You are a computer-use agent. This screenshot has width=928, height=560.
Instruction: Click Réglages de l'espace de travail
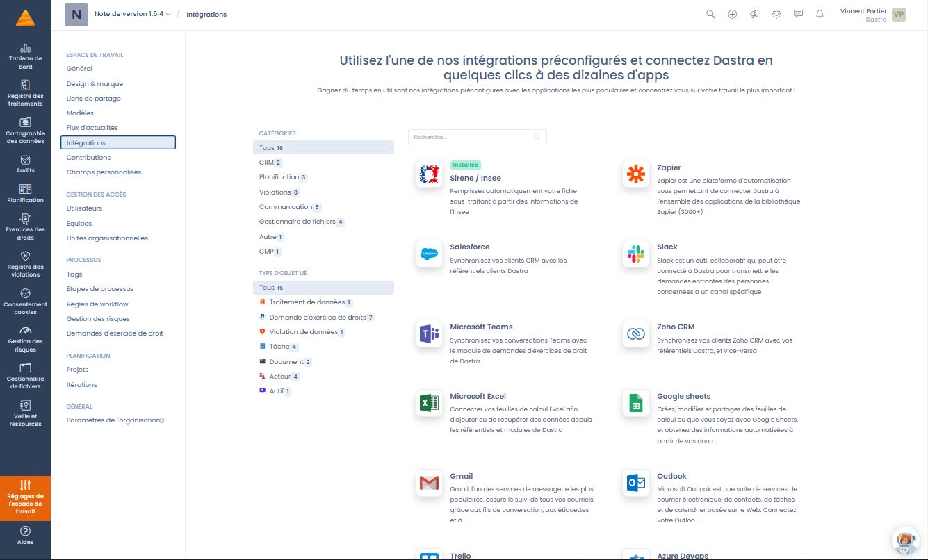tap(25, 498)
